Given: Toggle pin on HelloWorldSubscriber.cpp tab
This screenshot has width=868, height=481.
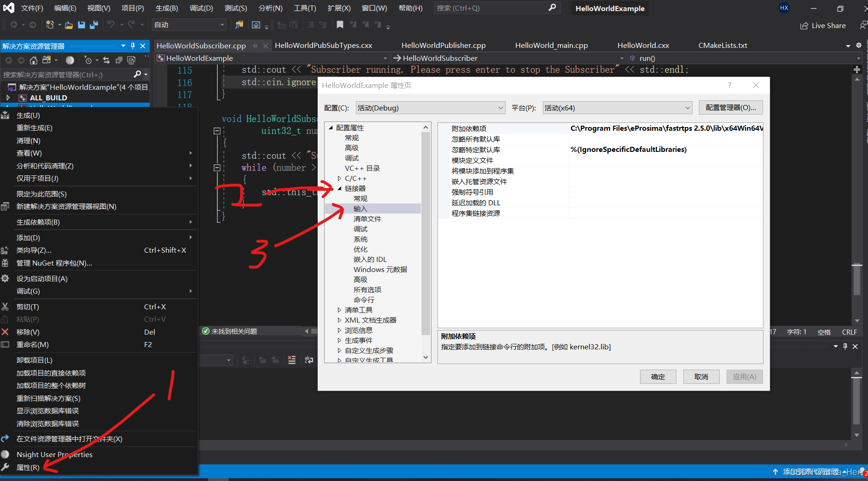Looking at the screenshot, I should pos(256,46).
